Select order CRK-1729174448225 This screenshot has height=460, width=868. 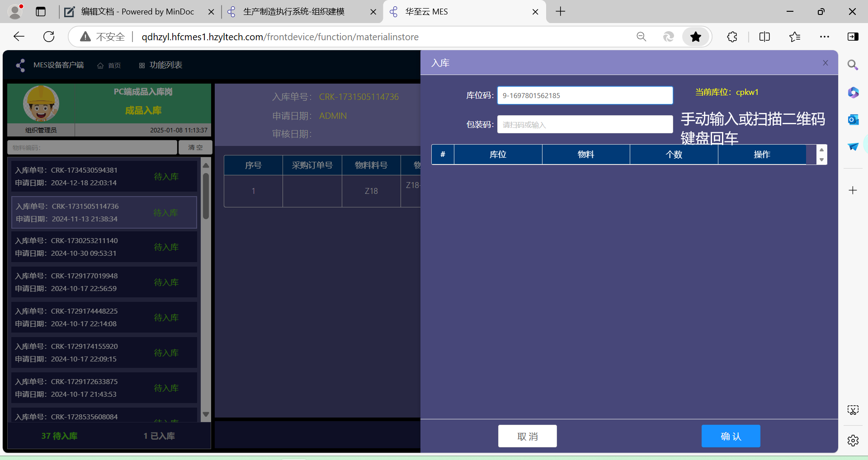pyautogui.click(x=104, y=317)
